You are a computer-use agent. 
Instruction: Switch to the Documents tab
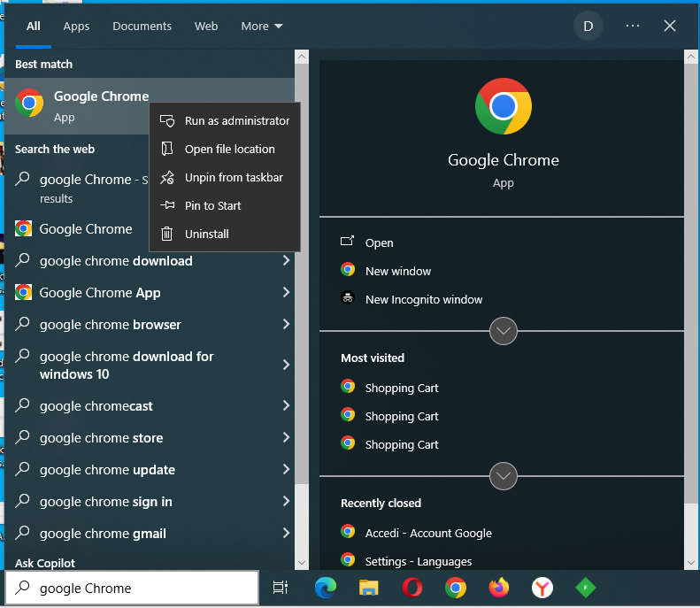click(x=142, y=27)
